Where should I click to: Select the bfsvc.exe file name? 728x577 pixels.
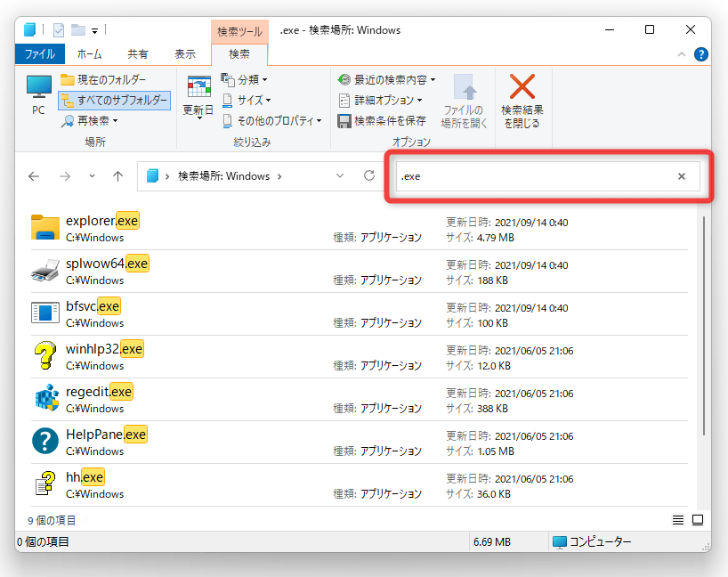pos(93,306)
